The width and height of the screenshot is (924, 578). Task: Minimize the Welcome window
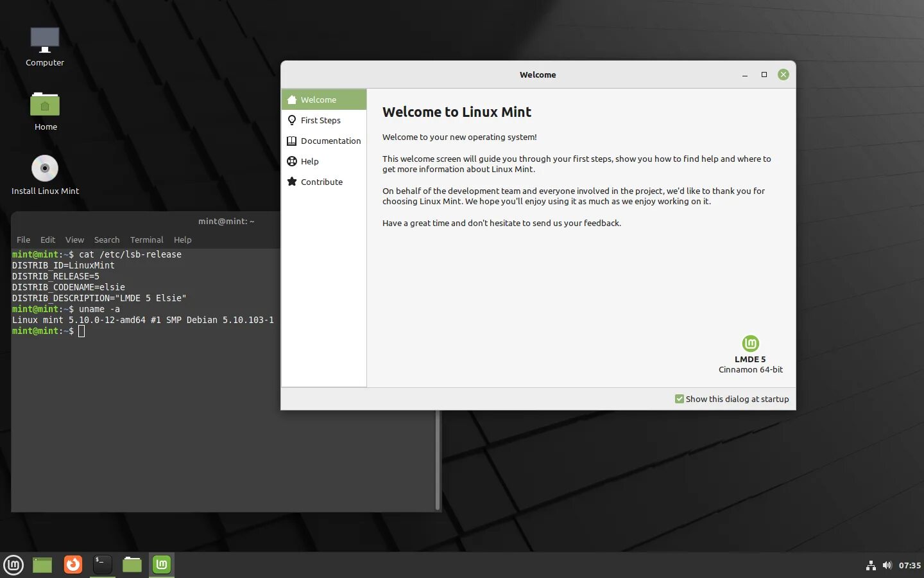[745, 74]
